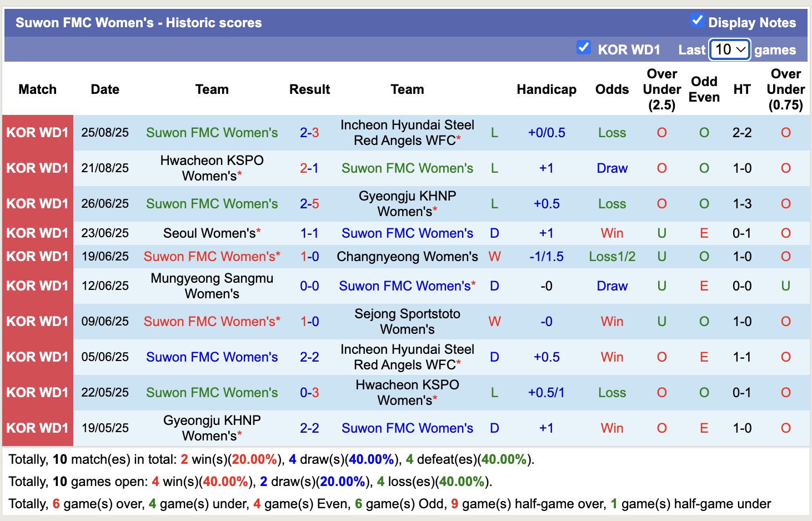812x521 pixels.
Task: Select the KOR WD1 league label
Action: point(629,49)
